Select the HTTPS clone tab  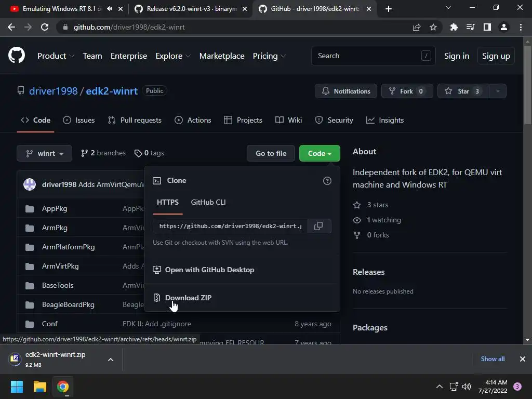tap(168, 202)
